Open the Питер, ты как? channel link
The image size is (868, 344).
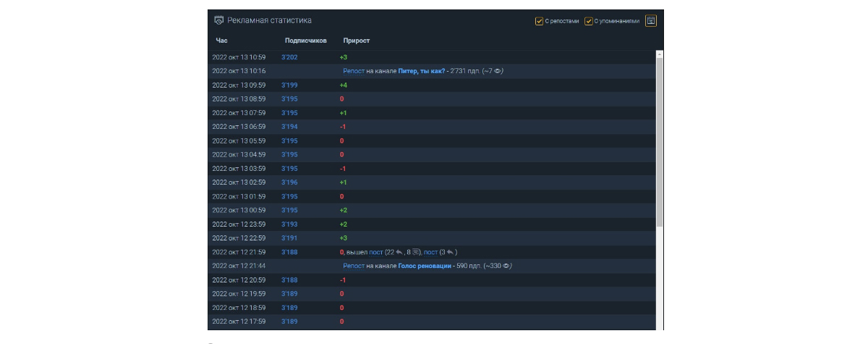(422, 71)
